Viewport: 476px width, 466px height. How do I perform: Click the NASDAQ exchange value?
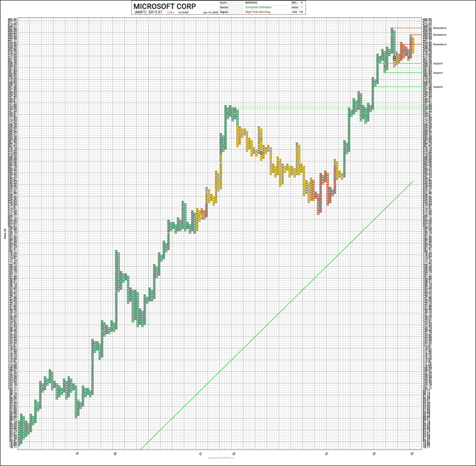tap(251, 3)
